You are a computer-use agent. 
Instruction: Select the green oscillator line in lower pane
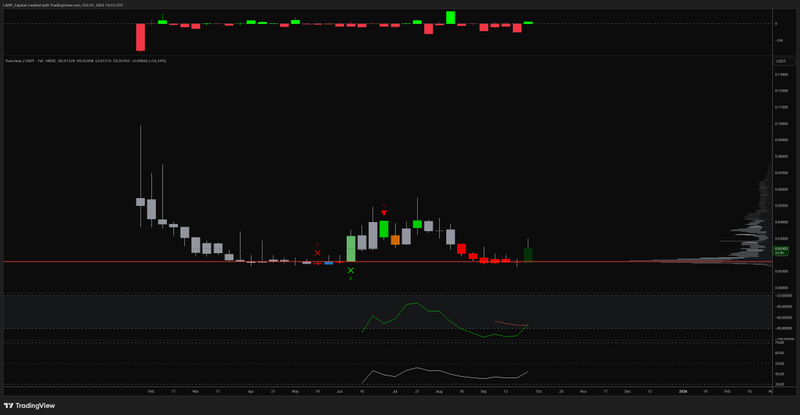(410, 305)
